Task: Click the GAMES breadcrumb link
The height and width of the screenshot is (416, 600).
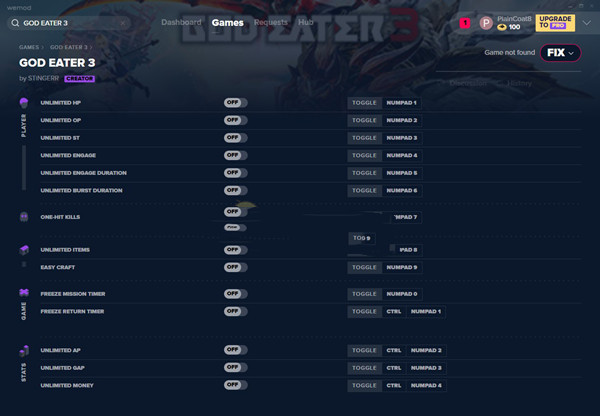Action: tap(29, 47)
